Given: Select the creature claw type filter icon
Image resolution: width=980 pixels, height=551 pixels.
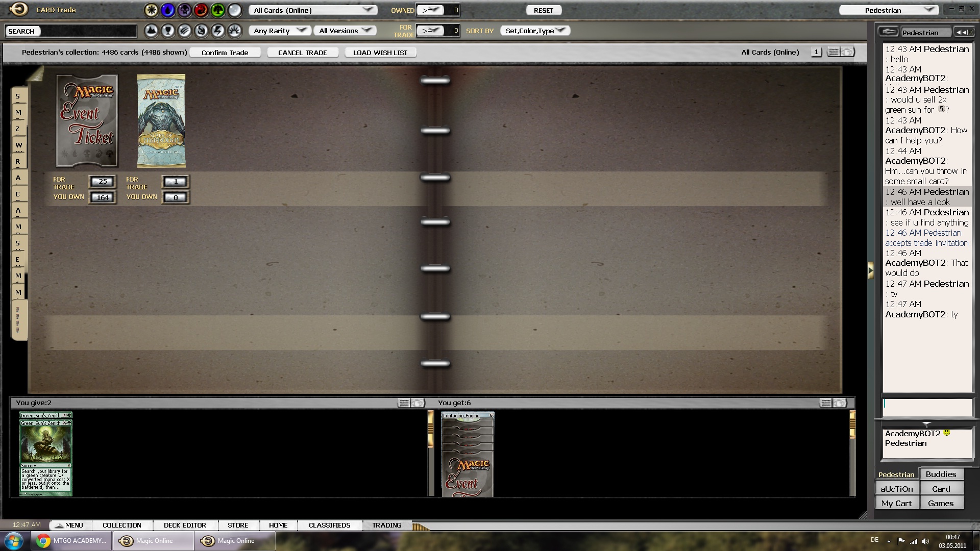Looking at the screenshot, I should click(185, 31).
